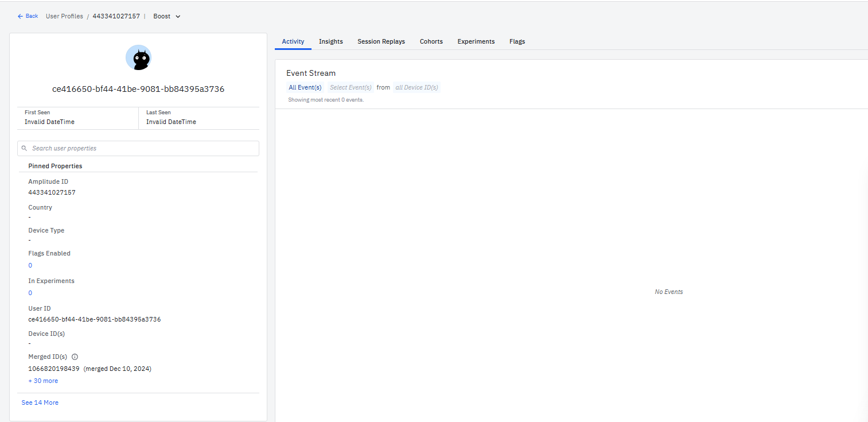Click the Last Seen Invalid DateTime value
Viewport: 868px width, 422px height.
[x=171, y=122]
